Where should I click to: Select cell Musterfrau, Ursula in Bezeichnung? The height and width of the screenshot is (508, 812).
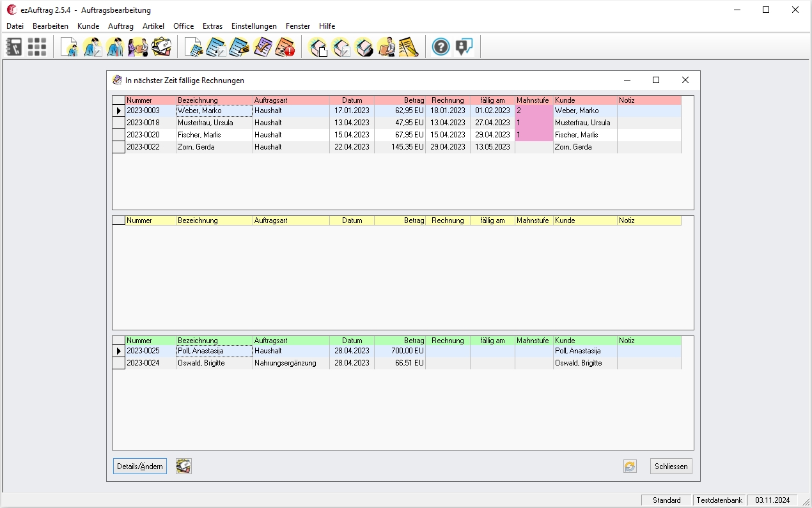pyautogui.click(x=214, y=123)
